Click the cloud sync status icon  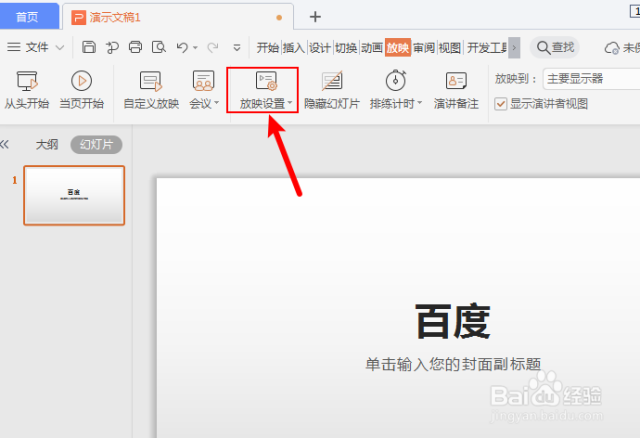612,48
